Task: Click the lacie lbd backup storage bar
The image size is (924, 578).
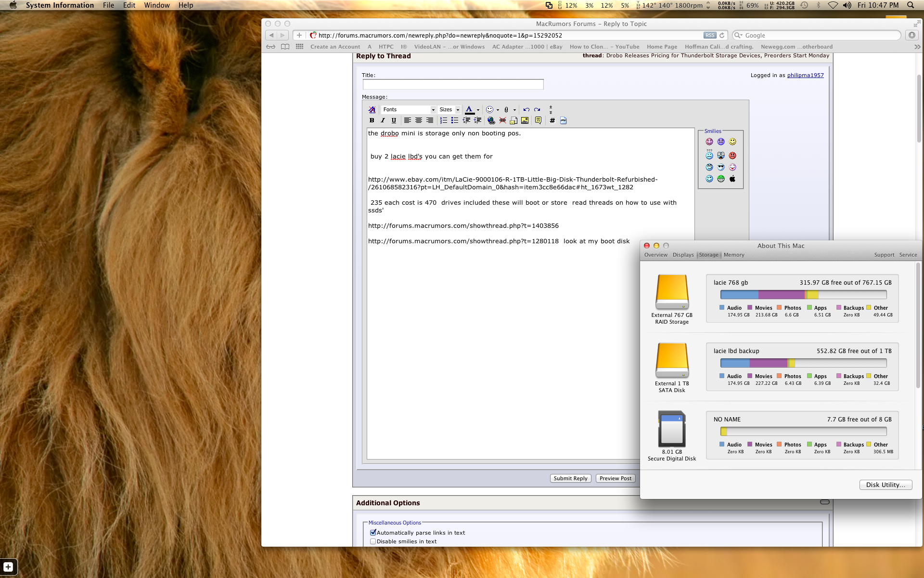Action: coord(803,363)
